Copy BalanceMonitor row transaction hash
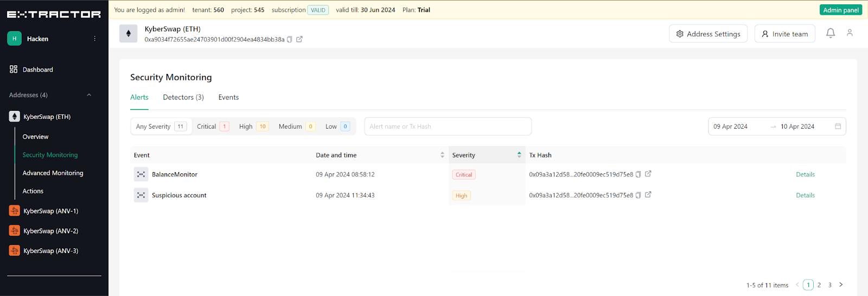The height and width of the screenshot is (296, 868). pos(639,174)
